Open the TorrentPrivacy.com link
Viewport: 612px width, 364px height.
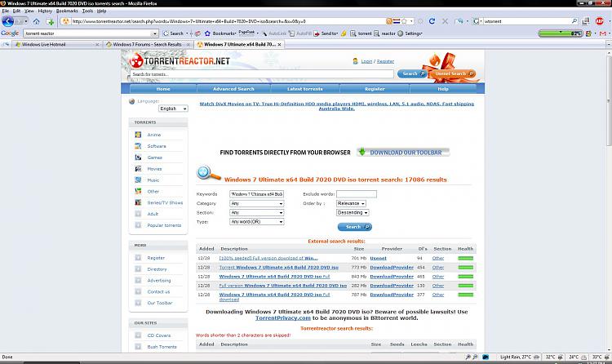click(x=283, y=318)
